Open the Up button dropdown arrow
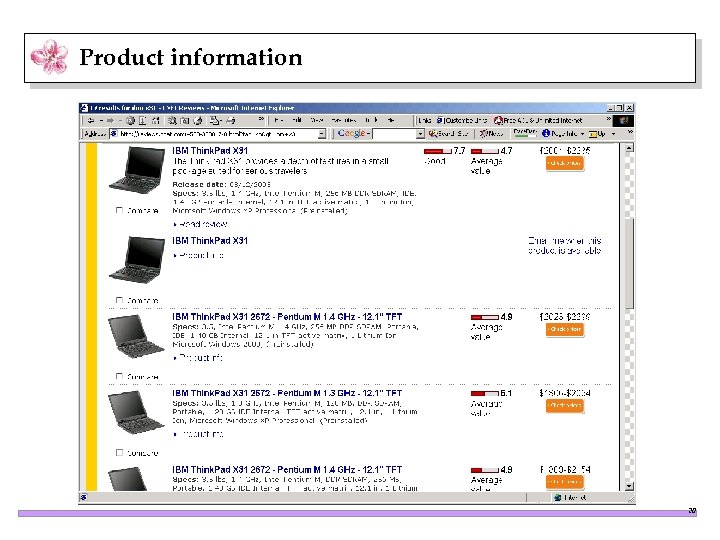Image resolution: width=720 pixels, height=540 pixels. [x=613, y=134]
